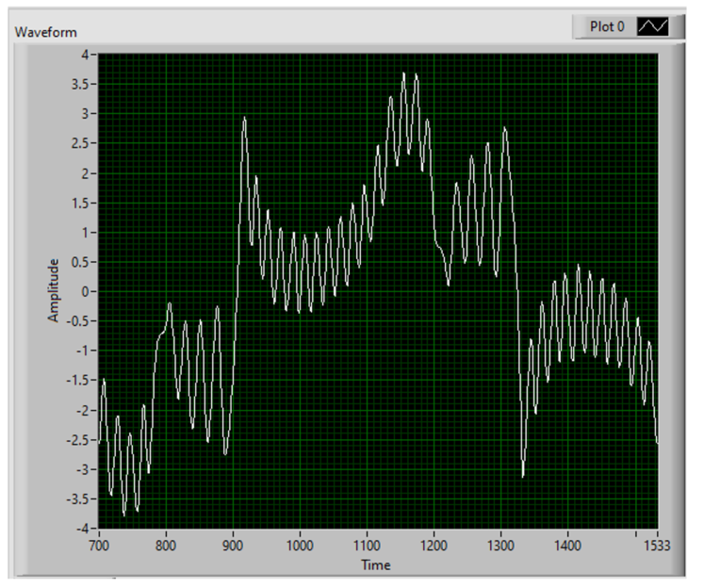Click the y-axis tick label 3.5
704x588 pixels.
click(x=81, y=86)
